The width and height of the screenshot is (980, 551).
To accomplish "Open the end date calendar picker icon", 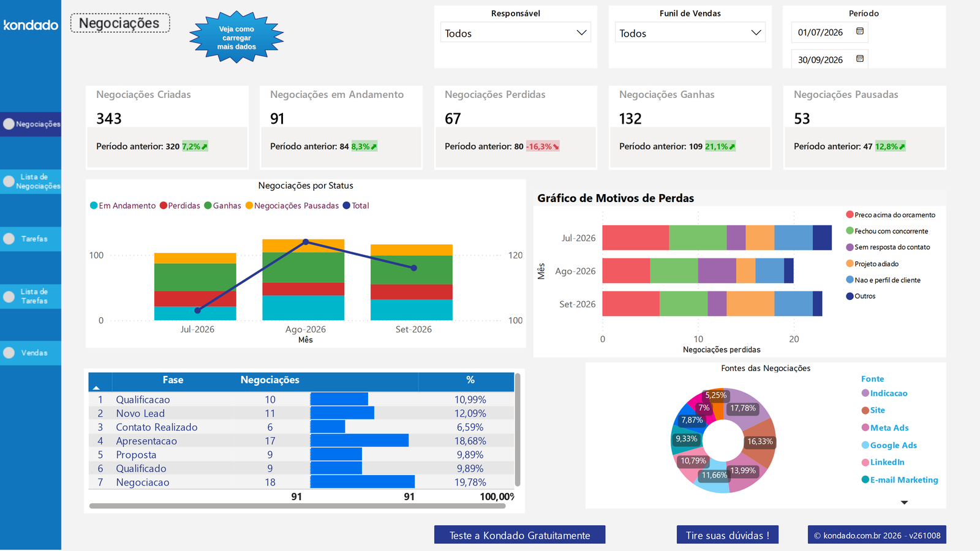I will 860,59.
